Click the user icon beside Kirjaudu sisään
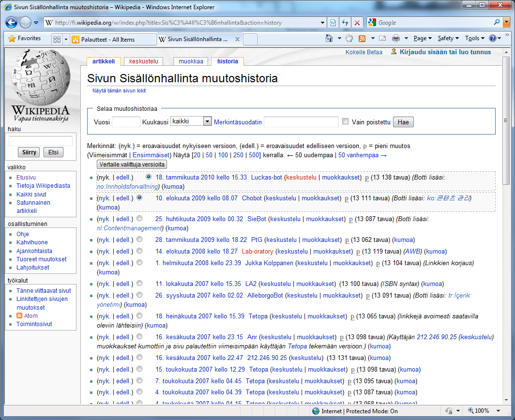This screenshot has width=515, height=420. tap(394, 52)
